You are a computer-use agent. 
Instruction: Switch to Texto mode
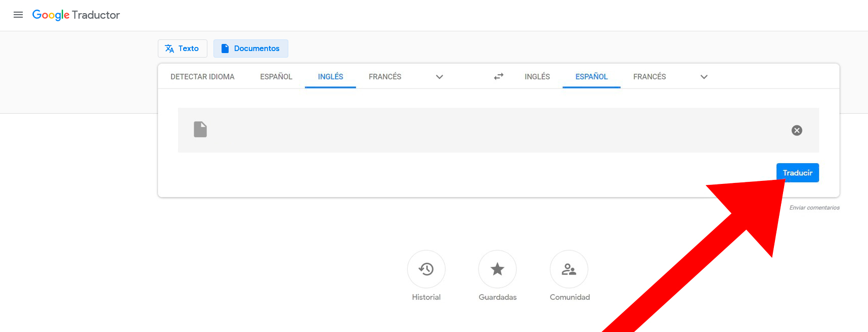pos(182,49)
